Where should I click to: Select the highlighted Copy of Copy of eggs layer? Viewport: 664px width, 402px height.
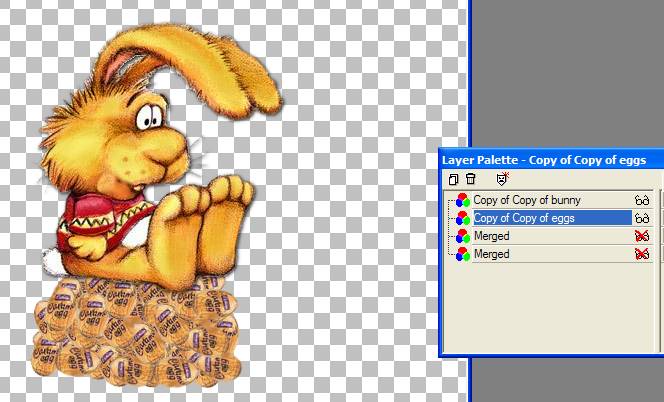tap(552, 218)
